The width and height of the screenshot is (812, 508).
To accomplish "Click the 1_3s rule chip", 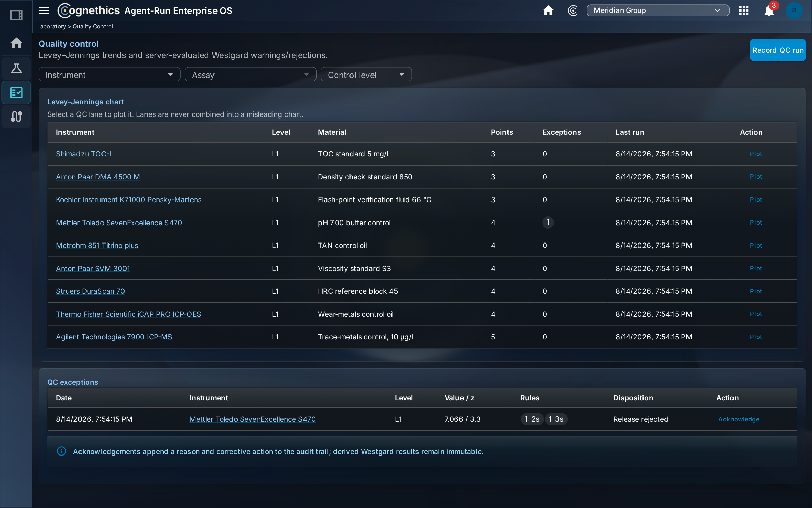I will click(x=556, y=419).
